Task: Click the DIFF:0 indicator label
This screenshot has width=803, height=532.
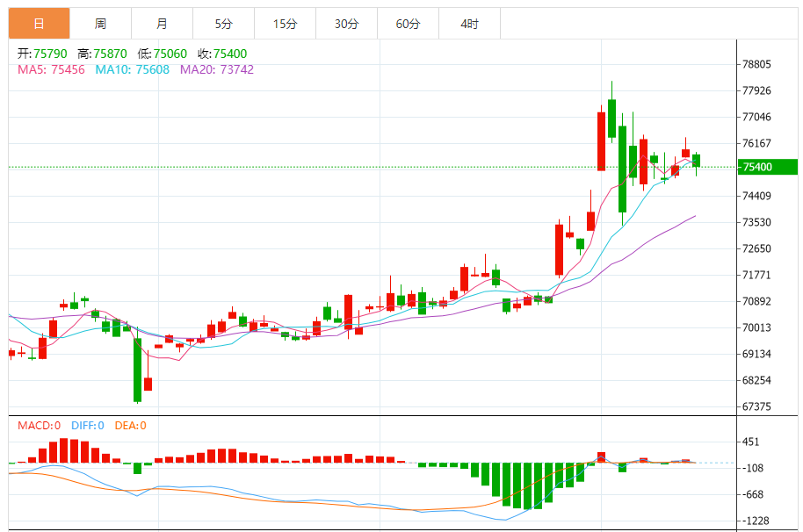Action: tap(88, 426)
